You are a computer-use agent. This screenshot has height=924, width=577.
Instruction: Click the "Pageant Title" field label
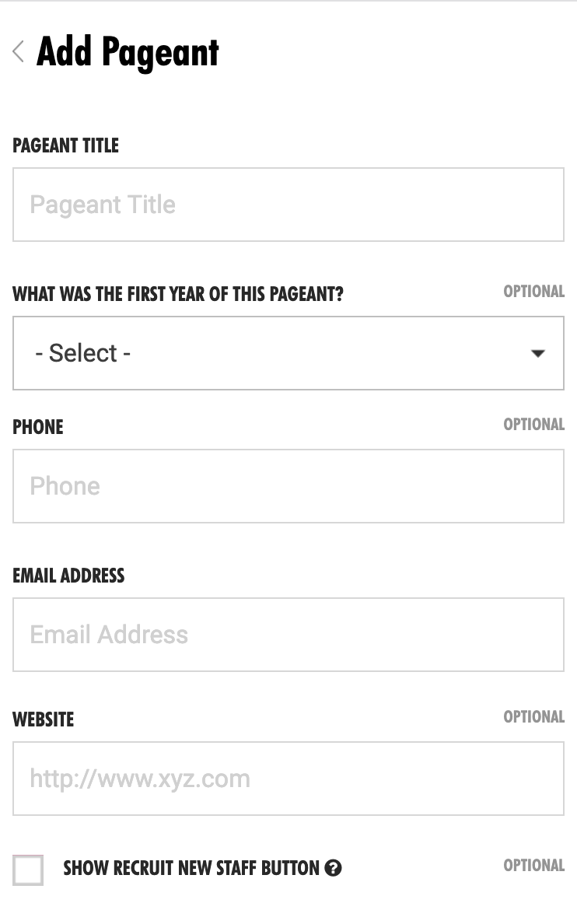click(x=66, y=145)
